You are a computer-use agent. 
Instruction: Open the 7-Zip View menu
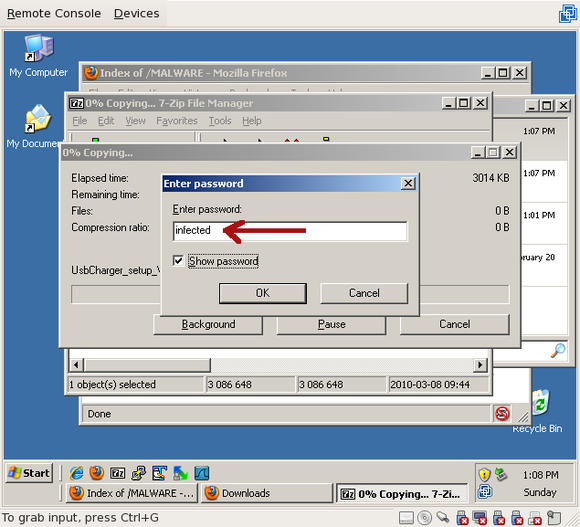click(x=135, y=121)
